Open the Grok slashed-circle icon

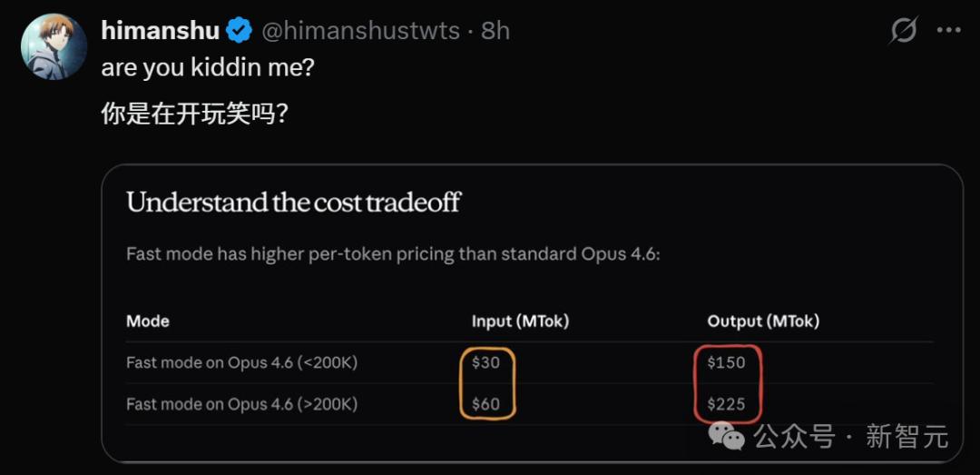point(903,30)
